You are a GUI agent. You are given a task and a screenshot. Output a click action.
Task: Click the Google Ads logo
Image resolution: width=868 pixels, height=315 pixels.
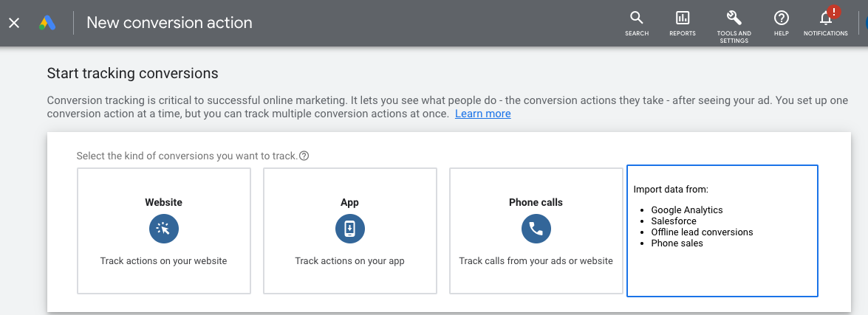tap(48, 23)
